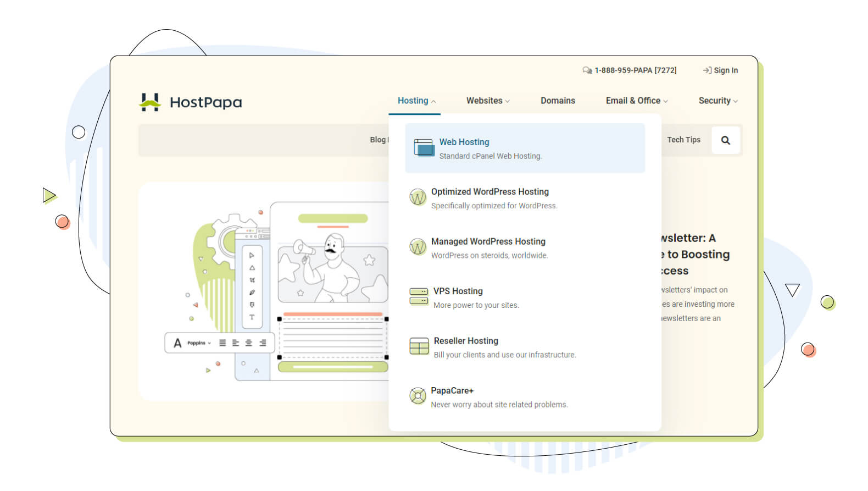The height and width of the screenshot is (491, 868).
Task: Click the Managed WordPress Hosting logo icon
Action: pyautogui.click(x=418, y=247)
